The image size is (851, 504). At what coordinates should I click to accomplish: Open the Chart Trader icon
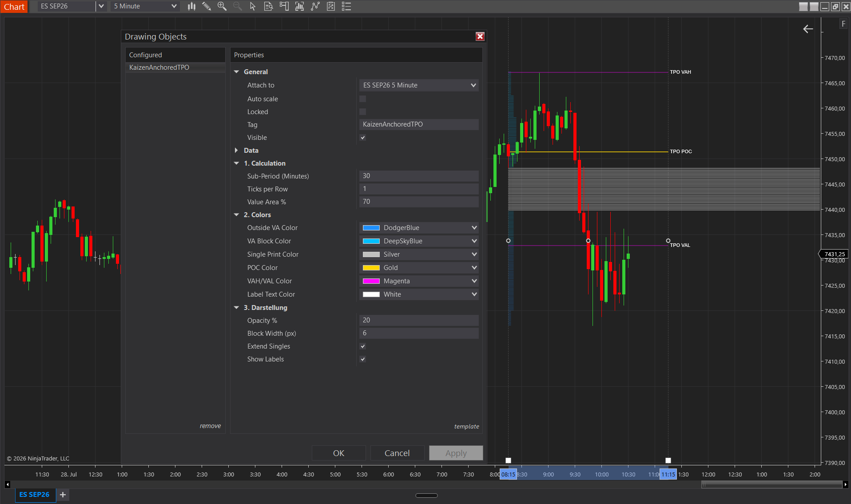pos(284,6)
